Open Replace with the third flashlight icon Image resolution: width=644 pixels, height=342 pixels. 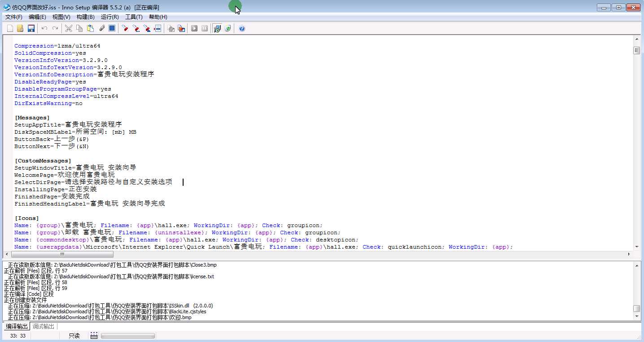pos(147,28)
